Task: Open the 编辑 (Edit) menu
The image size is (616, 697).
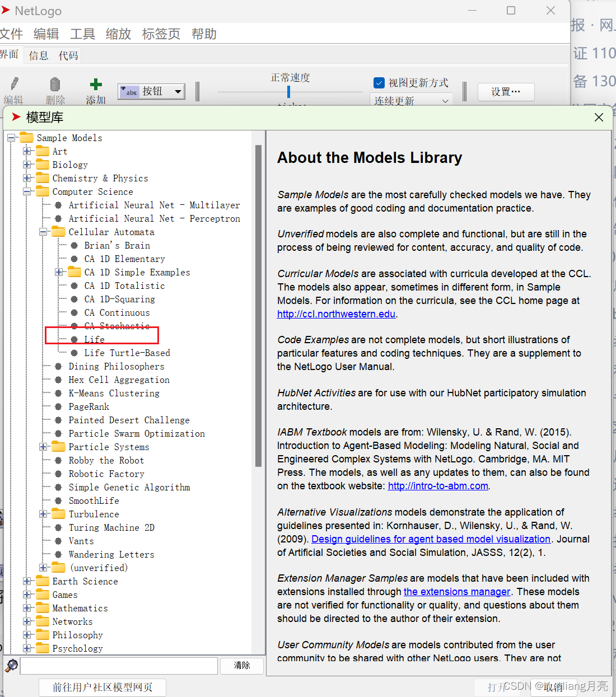Action: point(46,34)
